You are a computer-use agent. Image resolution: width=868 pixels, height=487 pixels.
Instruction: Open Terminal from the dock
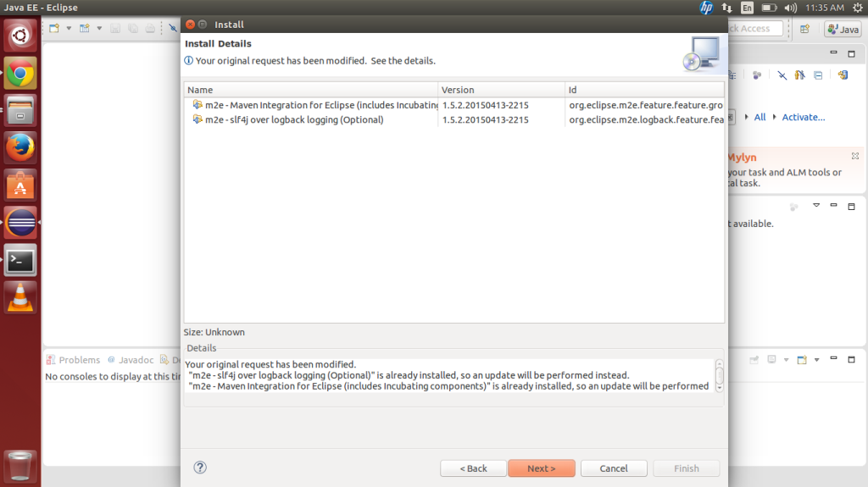pyautogui.click(x=20, y=260)
